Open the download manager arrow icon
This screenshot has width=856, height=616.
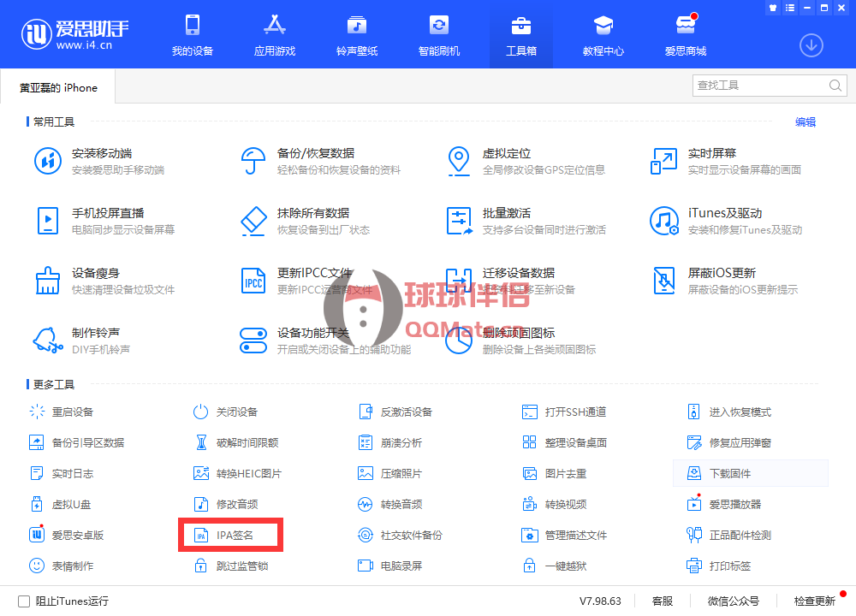coord(811,45)
